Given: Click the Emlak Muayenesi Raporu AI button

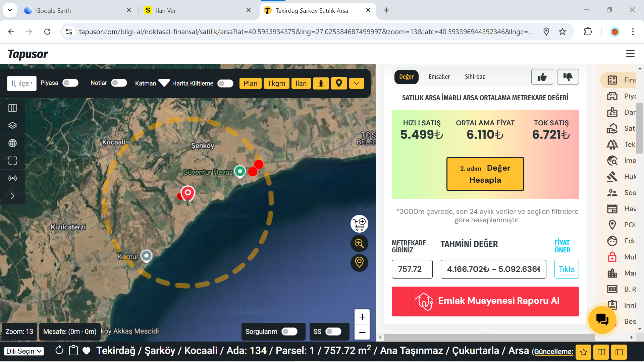Looking at the screenshot, I should coord(485,301).
